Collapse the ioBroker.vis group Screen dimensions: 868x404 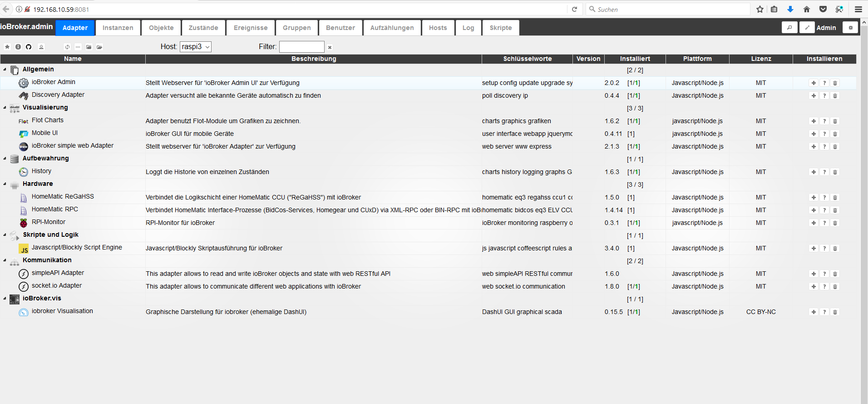[5, 299]
